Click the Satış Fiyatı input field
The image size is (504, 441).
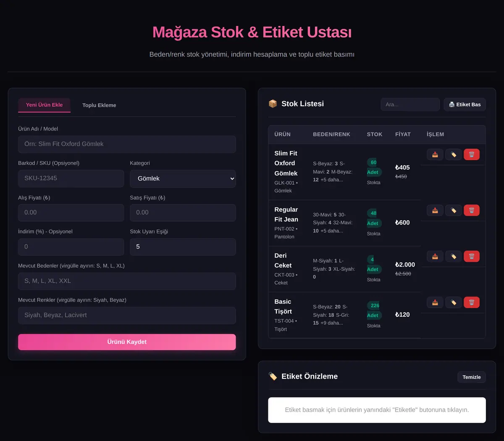coord(183,213)
